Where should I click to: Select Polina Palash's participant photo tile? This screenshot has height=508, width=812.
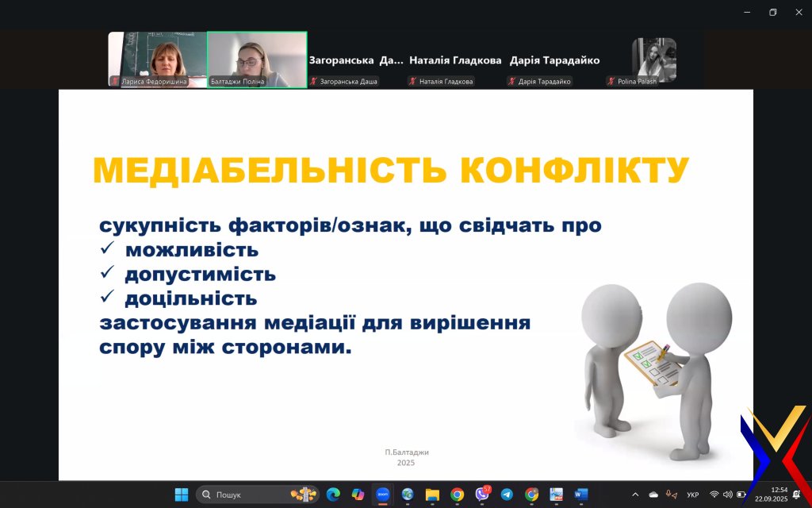click(653, 60)
